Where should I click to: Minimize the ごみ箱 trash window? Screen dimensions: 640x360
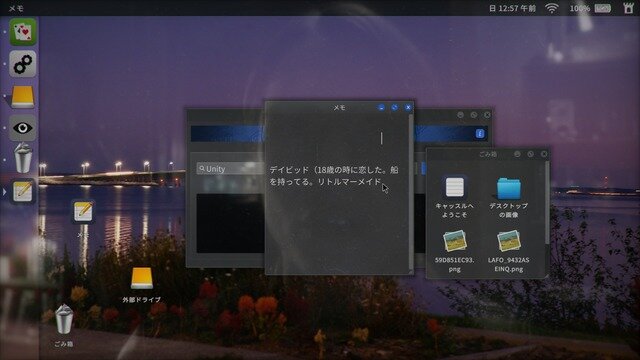[x=517, y=154]
